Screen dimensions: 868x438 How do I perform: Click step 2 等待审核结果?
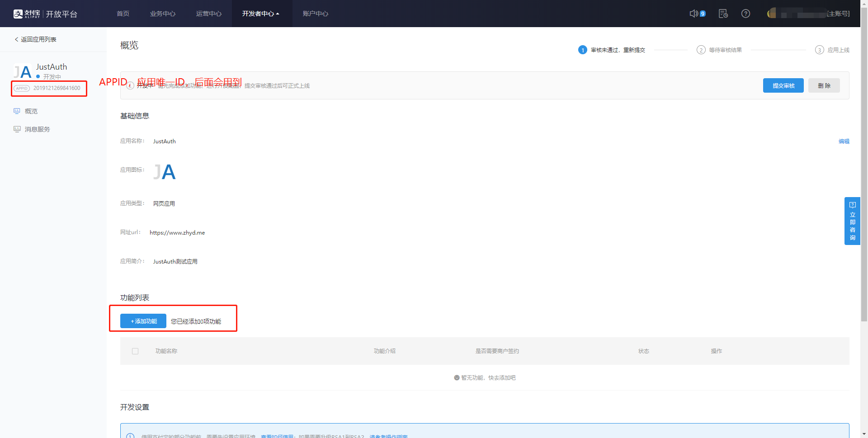(x=719, y=50)
